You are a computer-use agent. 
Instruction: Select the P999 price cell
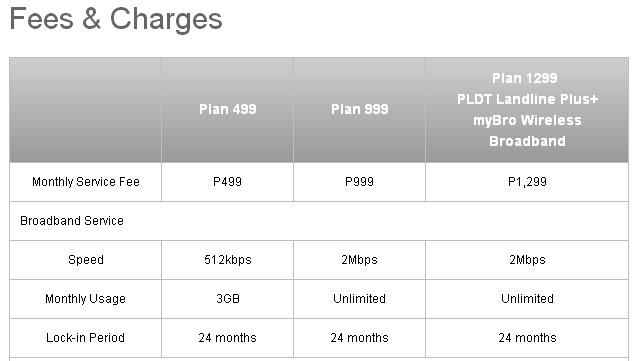tap(360, 182)
